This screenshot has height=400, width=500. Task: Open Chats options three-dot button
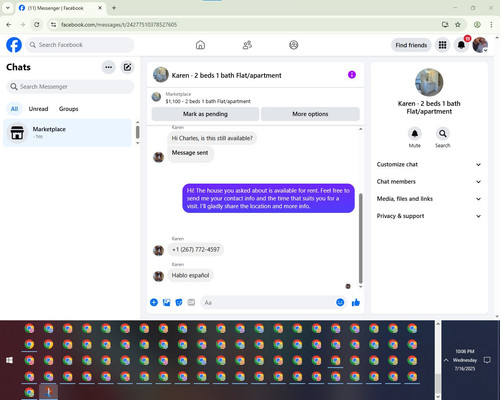108,67
